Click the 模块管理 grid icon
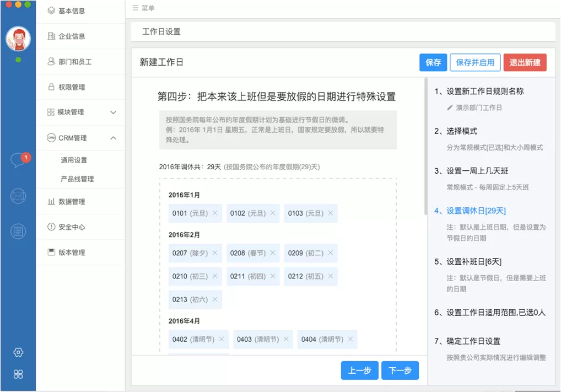Screen dimensions: 561x392 click(x=51, y=112)
